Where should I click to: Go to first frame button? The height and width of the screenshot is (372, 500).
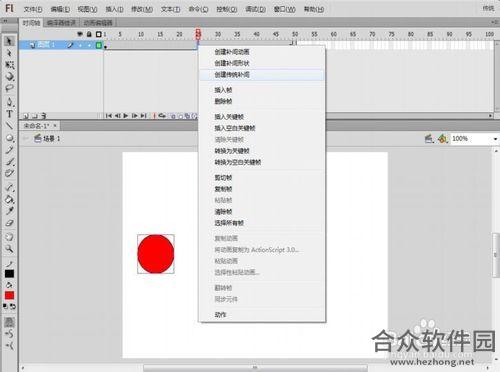pos(109,116)
